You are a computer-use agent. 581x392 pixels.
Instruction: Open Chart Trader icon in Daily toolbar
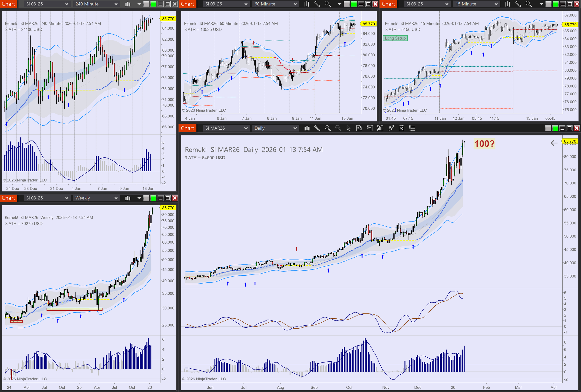click(370, 128)
